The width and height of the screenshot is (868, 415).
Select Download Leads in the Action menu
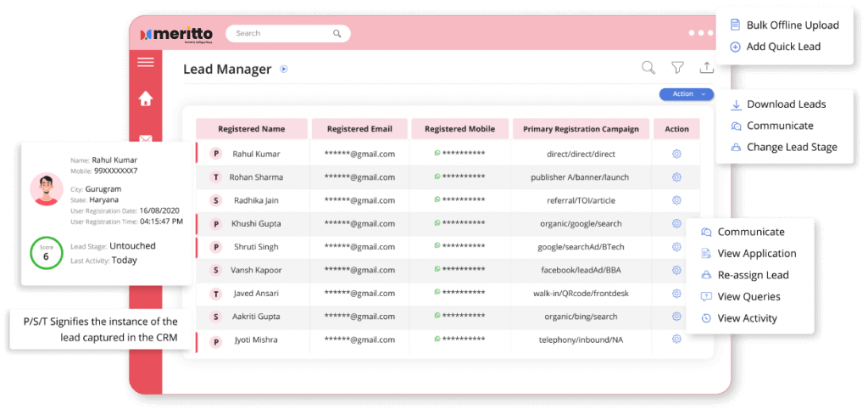(785, 104)
